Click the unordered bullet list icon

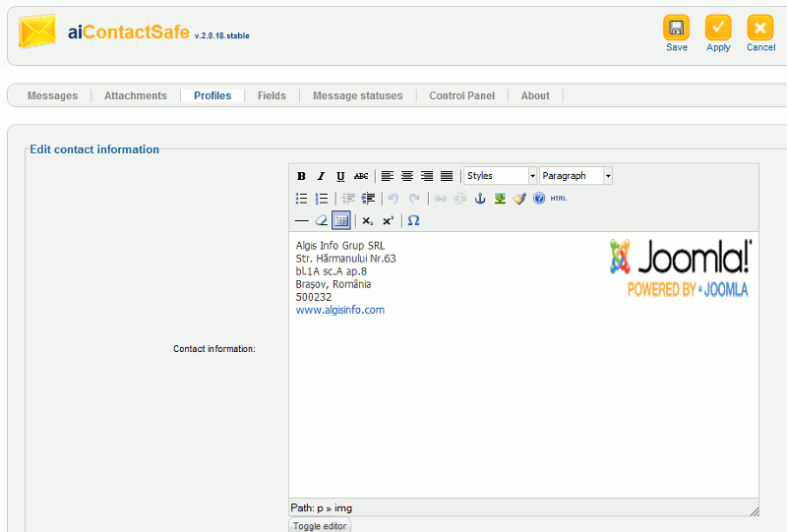pyautogui.click(x=302, y=199)
